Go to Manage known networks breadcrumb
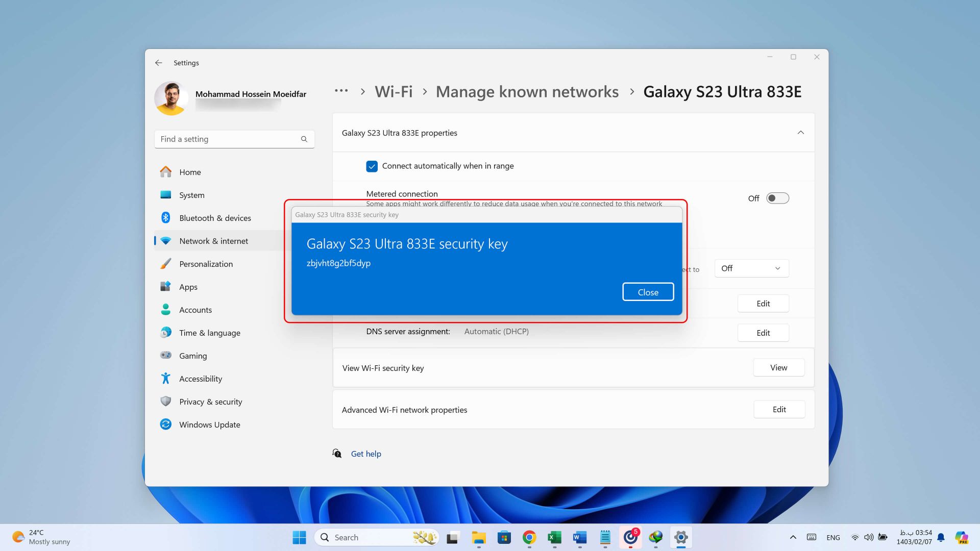 click(527, 91)
